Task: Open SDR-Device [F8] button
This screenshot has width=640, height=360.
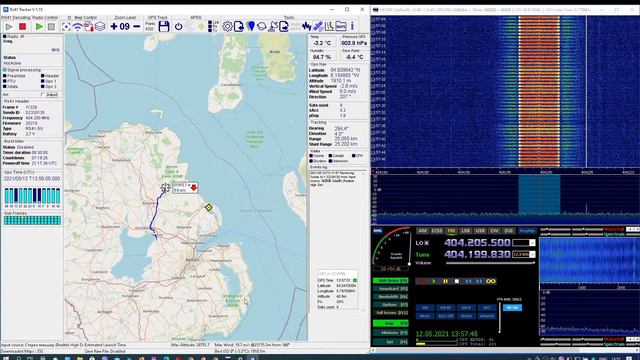Action: pyautogui.click(x=391, y=281)
